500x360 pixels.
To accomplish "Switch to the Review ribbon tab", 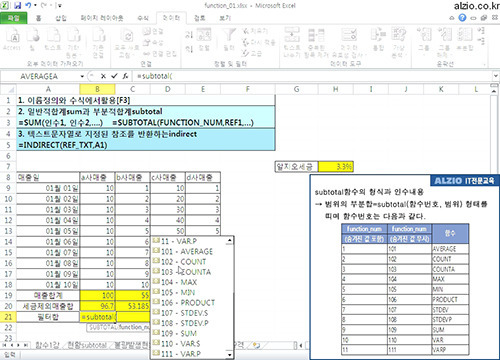I will [x=199, y=18].
